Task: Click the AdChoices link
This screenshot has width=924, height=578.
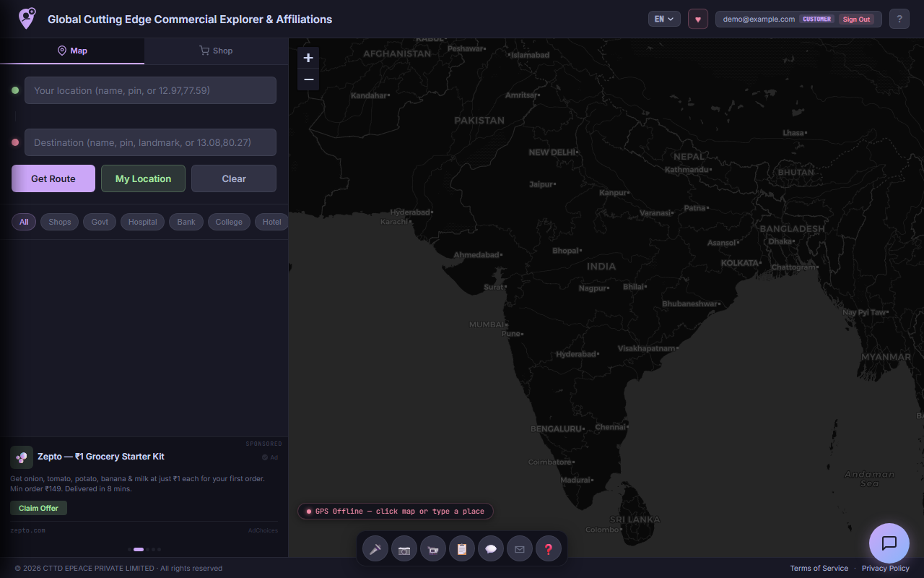Action: [263, 530]
